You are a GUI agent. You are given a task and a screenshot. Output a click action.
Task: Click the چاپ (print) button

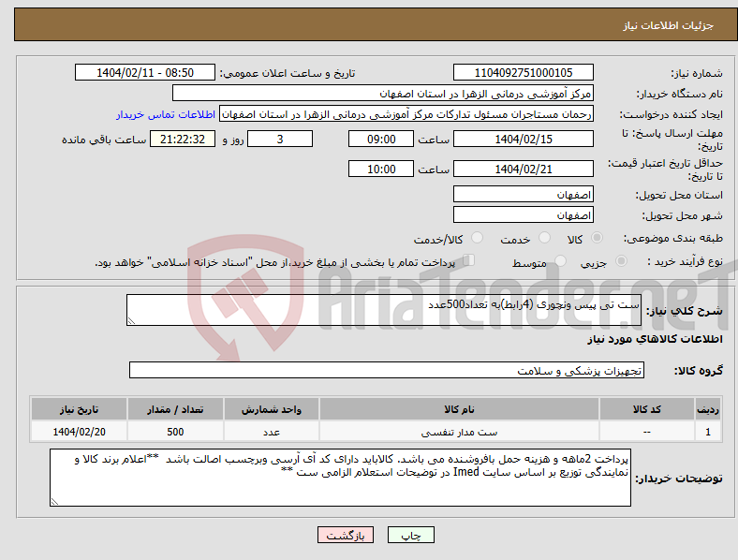(410, 535)
